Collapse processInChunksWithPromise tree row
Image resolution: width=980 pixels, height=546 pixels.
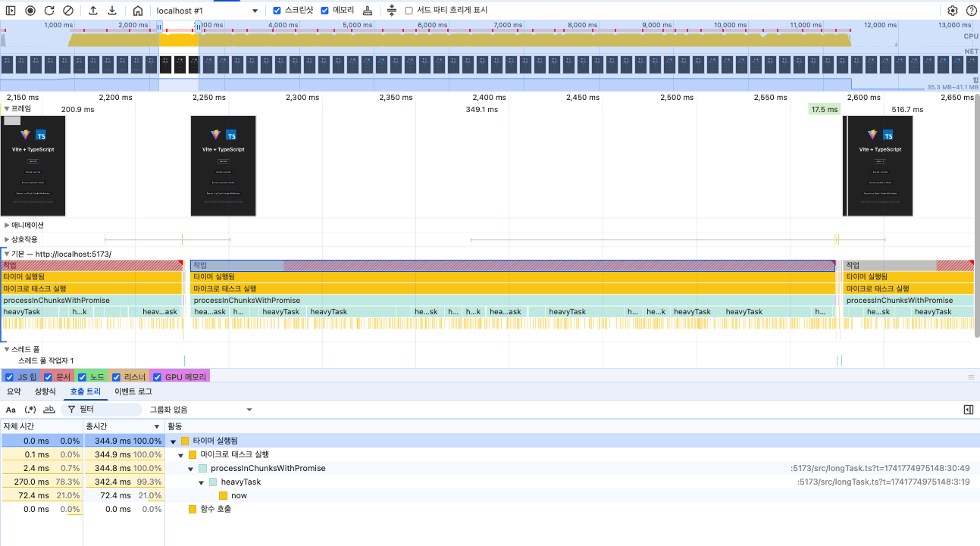click(192, 468)
